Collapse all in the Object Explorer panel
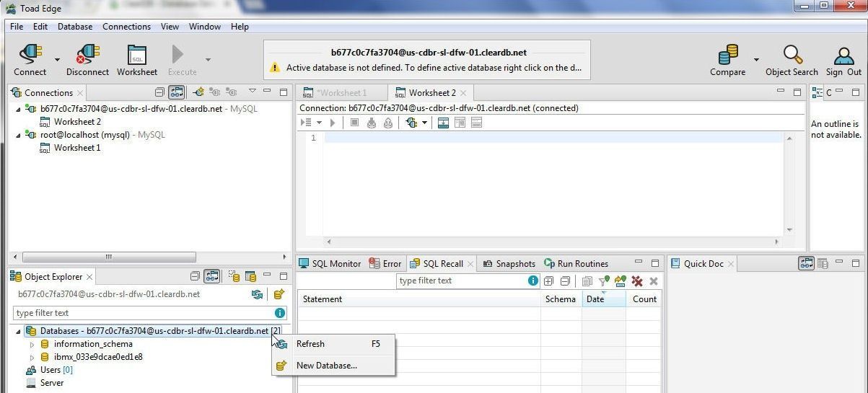Image resolution: width=868 pixels, height=393 pixels. pyautogui.click(x=195, y=276)
